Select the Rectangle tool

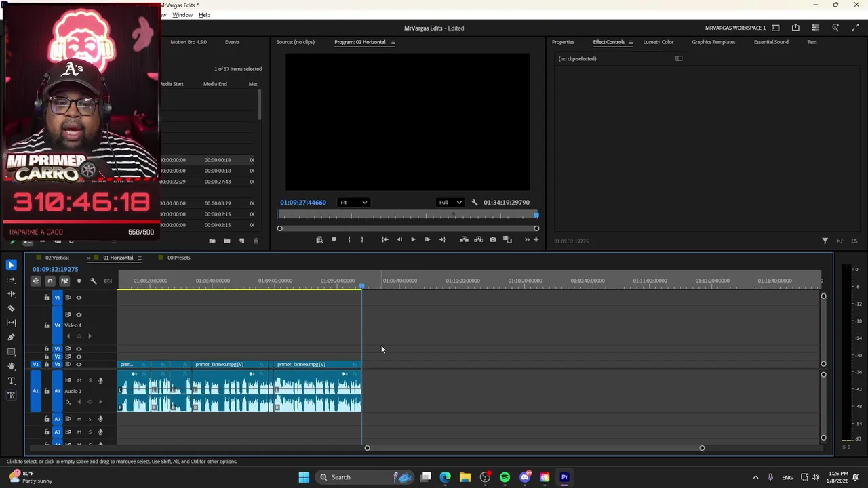pyautogui.click(x=11, y=352)
